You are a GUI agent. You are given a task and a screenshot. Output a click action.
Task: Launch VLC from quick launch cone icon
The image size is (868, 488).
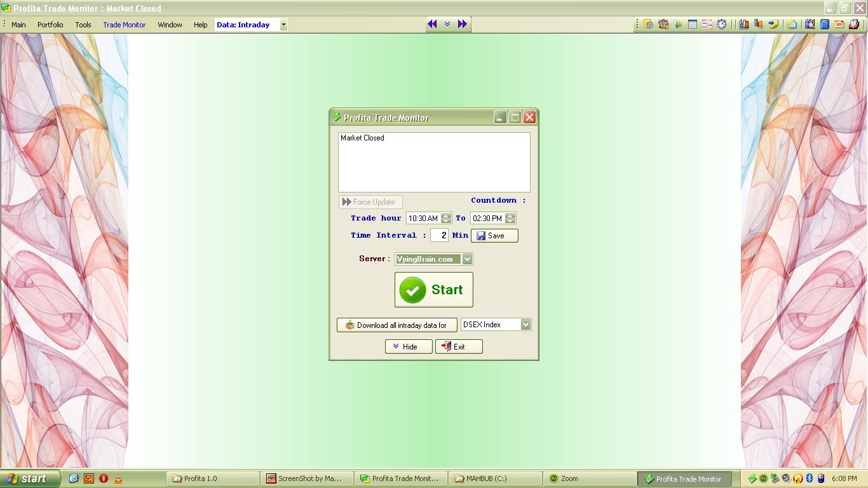point(118,478)
